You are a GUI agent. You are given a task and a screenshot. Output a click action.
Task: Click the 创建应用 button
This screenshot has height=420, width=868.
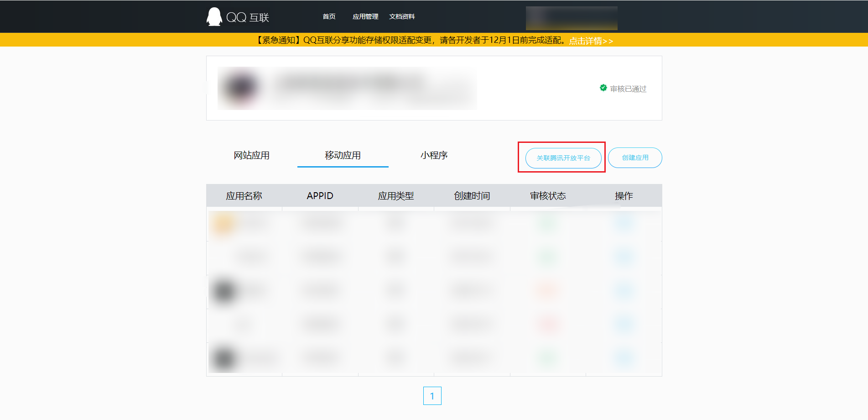pyautogui.click(x=634, y=157)
